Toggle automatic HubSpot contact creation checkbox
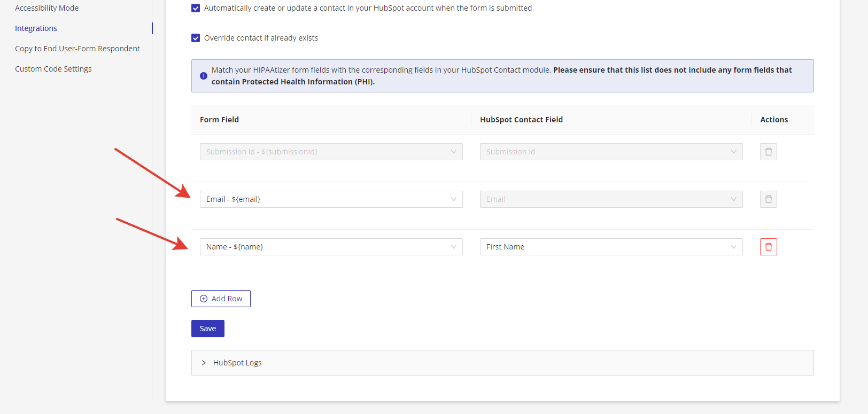Image resolution: width=868 pixels, height=414 pixels. click(196, 8)
